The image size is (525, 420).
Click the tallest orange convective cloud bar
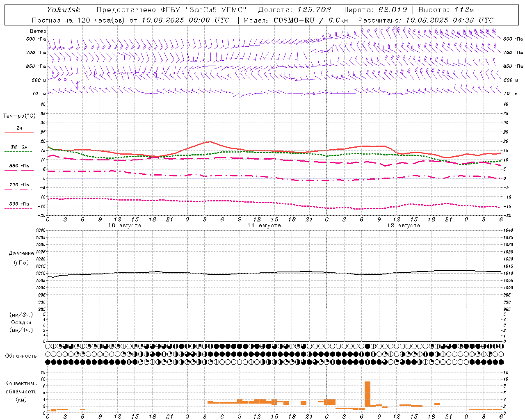367,394
